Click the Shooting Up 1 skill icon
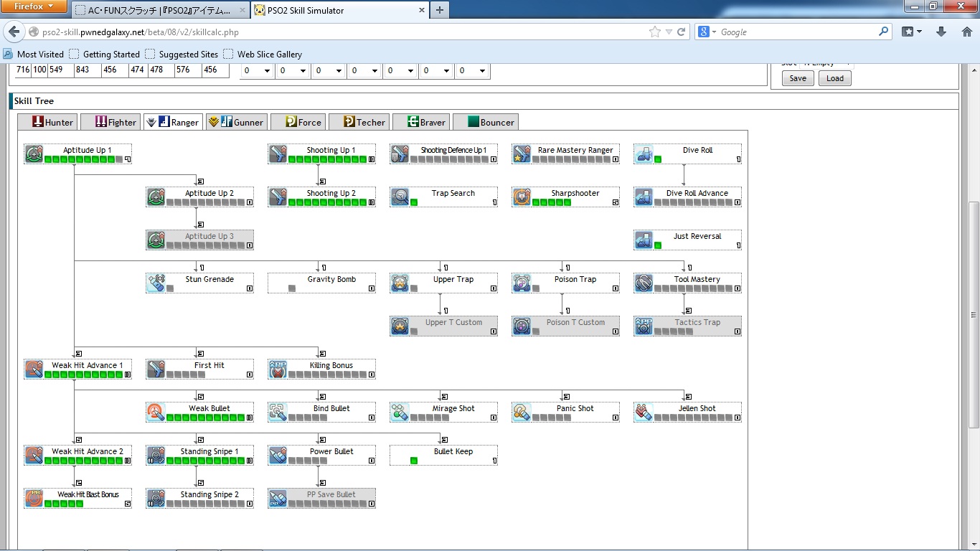Screen dimensions: 980x551 [x=278, y=154]
